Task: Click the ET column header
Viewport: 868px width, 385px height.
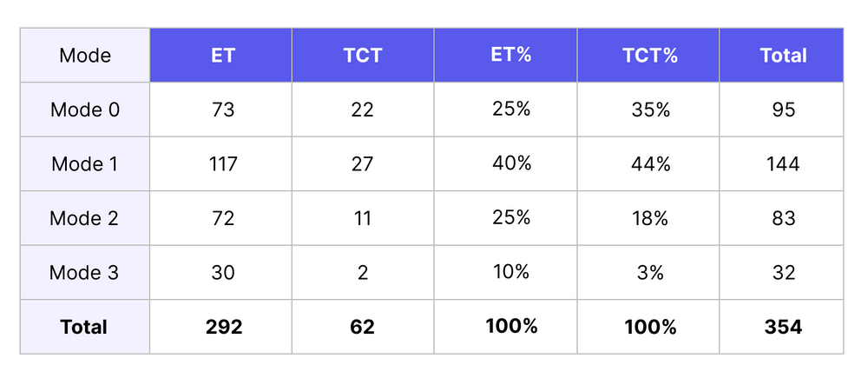Action: click(223, 56)
